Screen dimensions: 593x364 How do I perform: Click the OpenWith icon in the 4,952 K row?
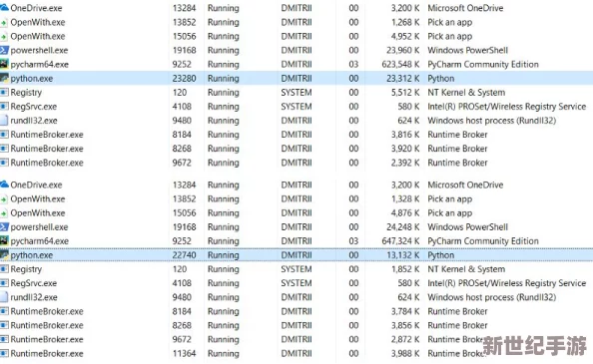[x=4, y=37]
